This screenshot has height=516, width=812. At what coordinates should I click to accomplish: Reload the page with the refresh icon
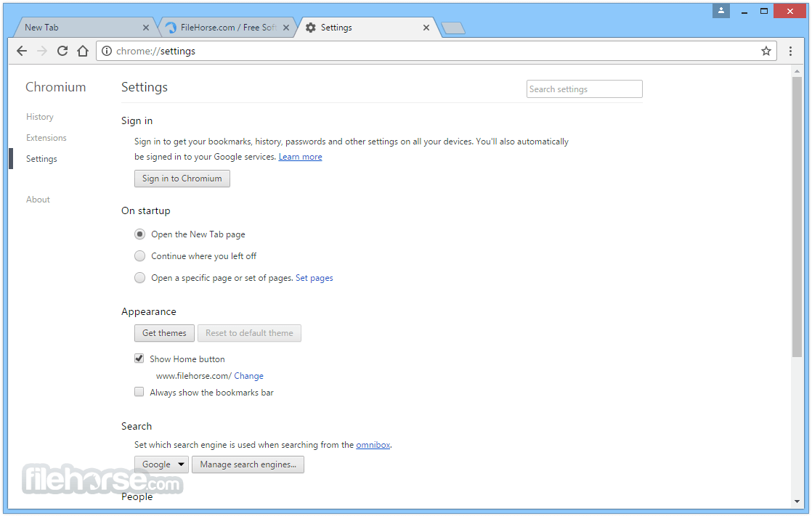62,51
